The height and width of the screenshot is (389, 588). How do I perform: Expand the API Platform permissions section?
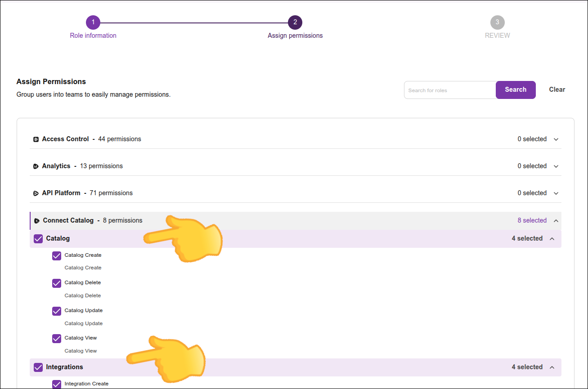click(x=556, y=193)
